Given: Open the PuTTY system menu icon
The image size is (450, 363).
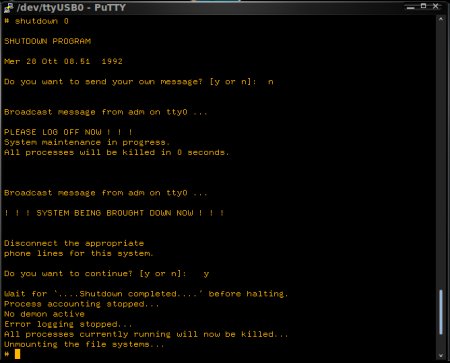Looking at the screenshot, I should [x=8, y=7].
